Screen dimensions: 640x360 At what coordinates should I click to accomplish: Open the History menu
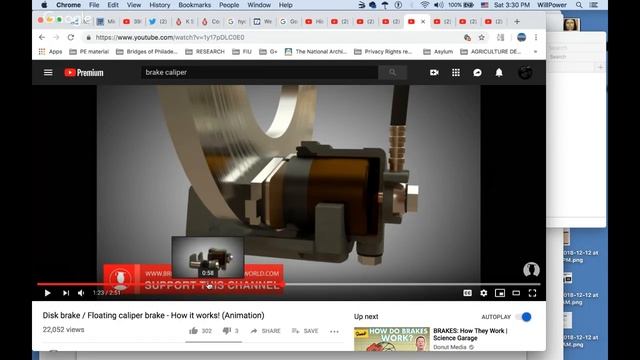160,5
